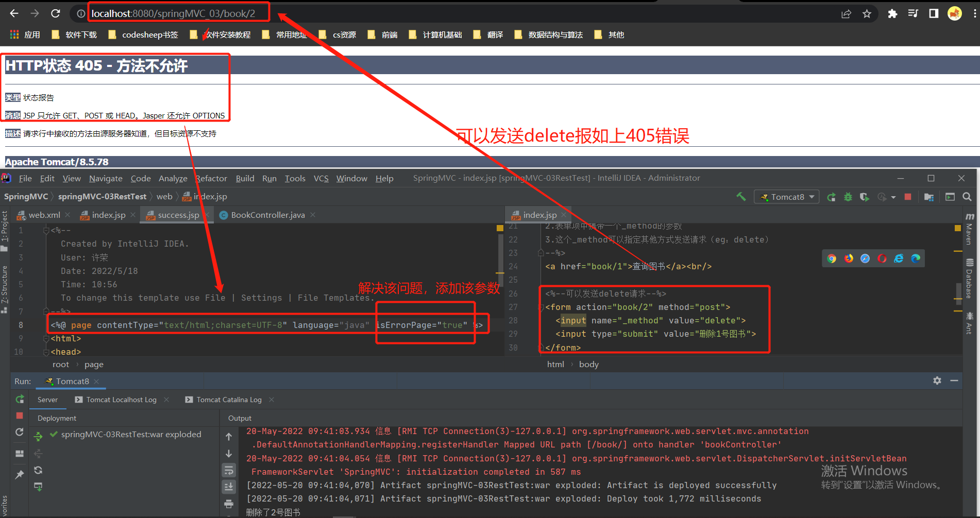
Task: Rerun Tomcat8 from the main toolbar
Action: [x=831, y=197]
